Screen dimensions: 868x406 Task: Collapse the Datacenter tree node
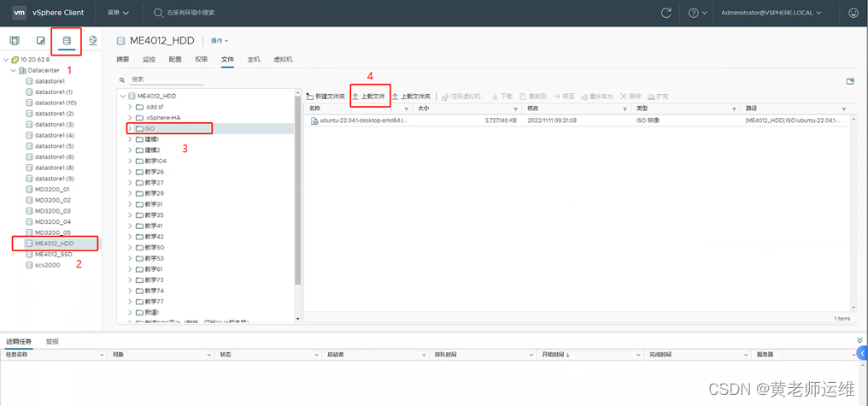click(13, 70)
